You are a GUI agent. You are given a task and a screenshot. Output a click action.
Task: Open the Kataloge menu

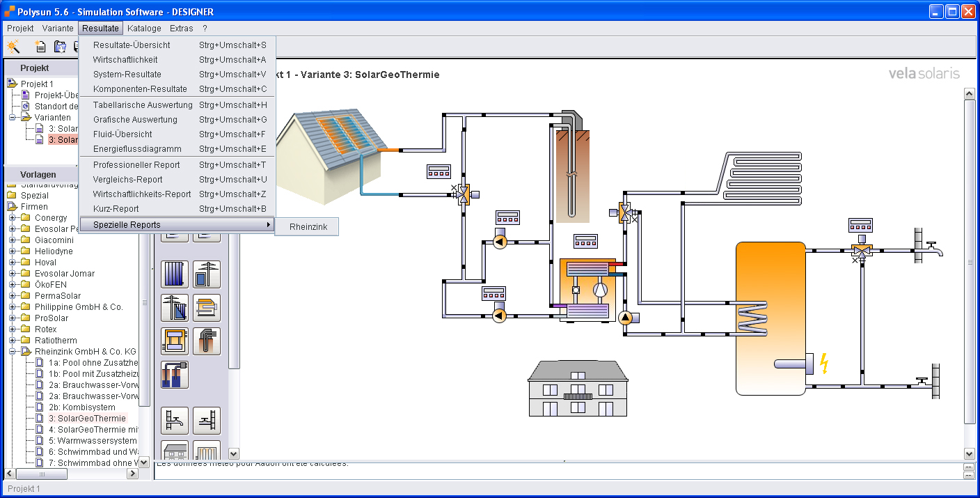click(x=144, y=29)
